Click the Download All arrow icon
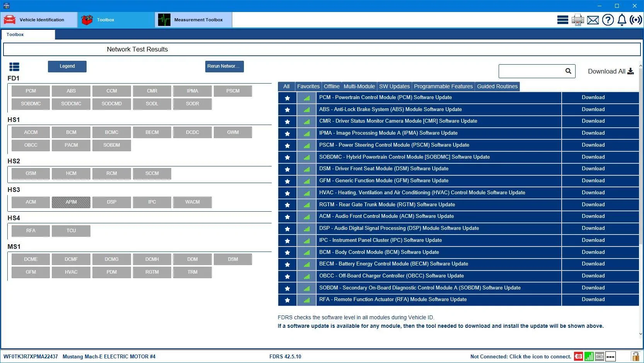The height and width of the screenshot is (363, 644). tap(630, 71)
